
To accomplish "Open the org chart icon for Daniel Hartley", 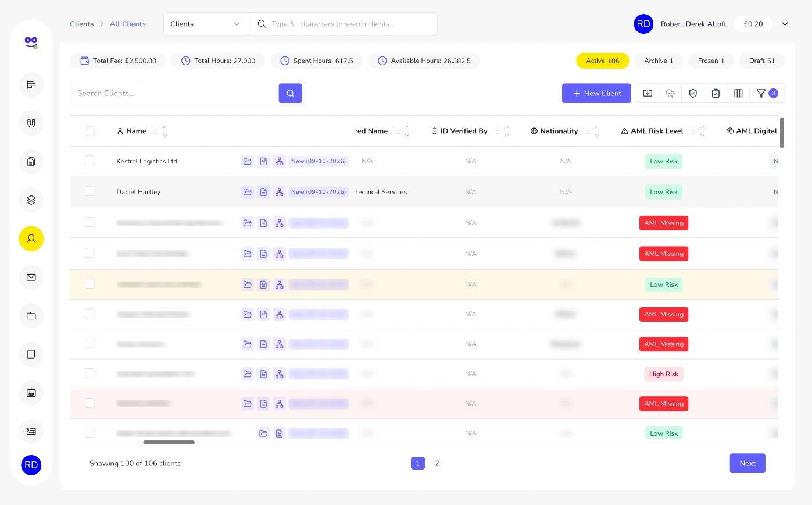I will pos(280,192).
